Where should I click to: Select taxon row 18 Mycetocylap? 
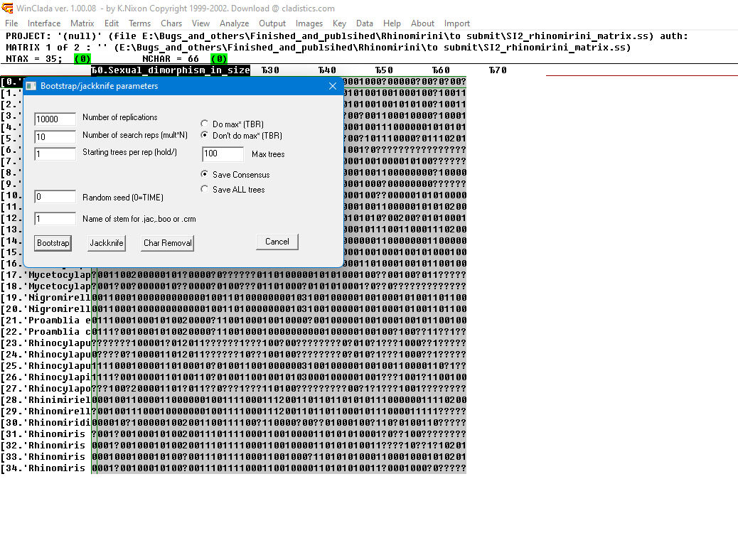(x=46, y=286)
